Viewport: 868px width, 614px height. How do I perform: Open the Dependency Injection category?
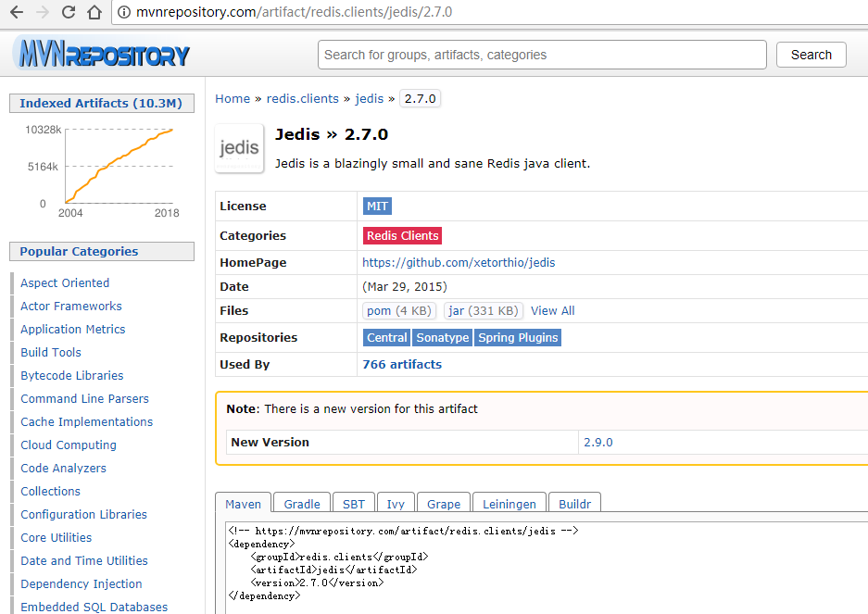(x=82, y=584)
